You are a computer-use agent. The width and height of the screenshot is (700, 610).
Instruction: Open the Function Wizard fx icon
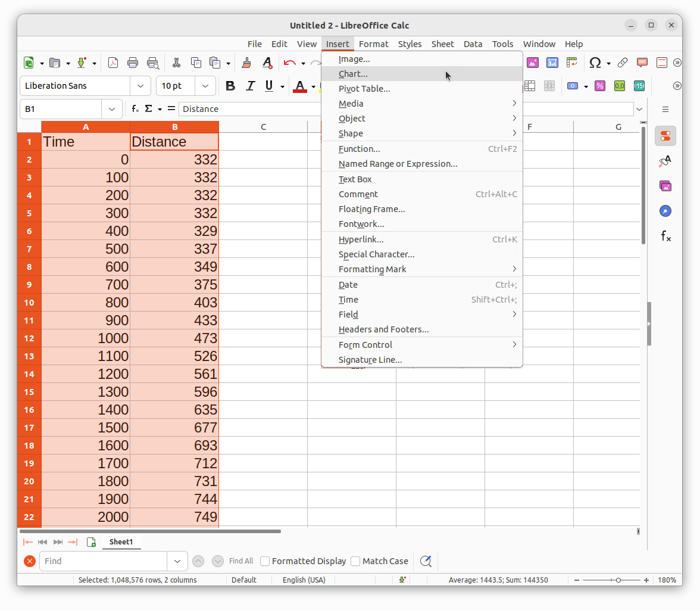coord(135,108)
